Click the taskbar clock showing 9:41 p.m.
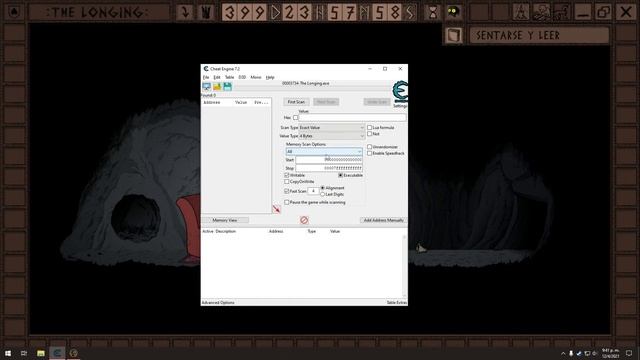Image resolution: width=640 pixels, height=360 pixels. pyautogui.click(x=611, y=353)
